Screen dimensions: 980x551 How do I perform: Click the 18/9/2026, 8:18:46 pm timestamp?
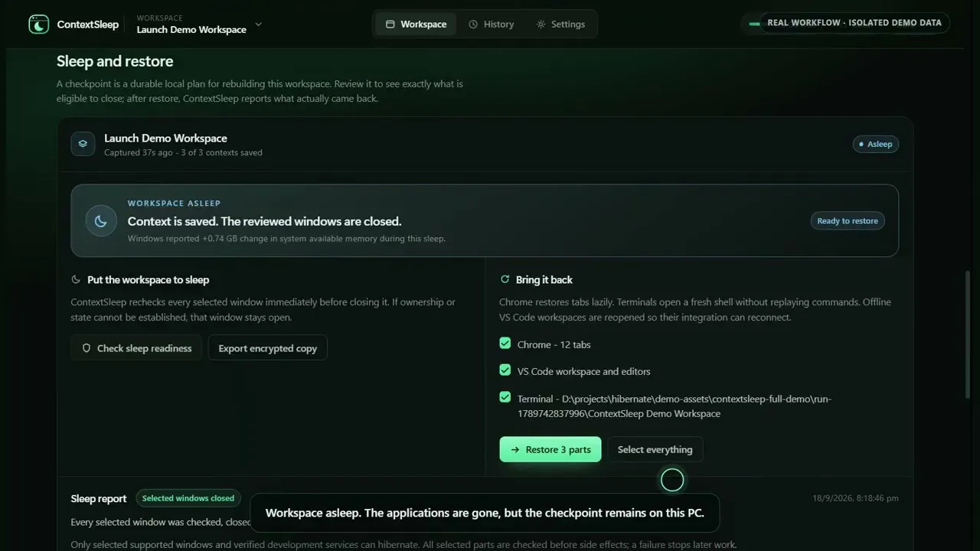pyautogui.click(x=856, y=498)
